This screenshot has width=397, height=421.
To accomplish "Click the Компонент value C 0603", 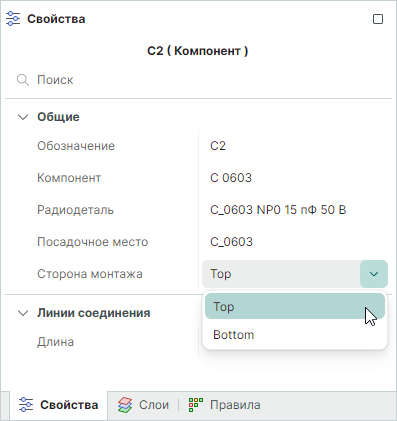I will [x=231, y=178].
